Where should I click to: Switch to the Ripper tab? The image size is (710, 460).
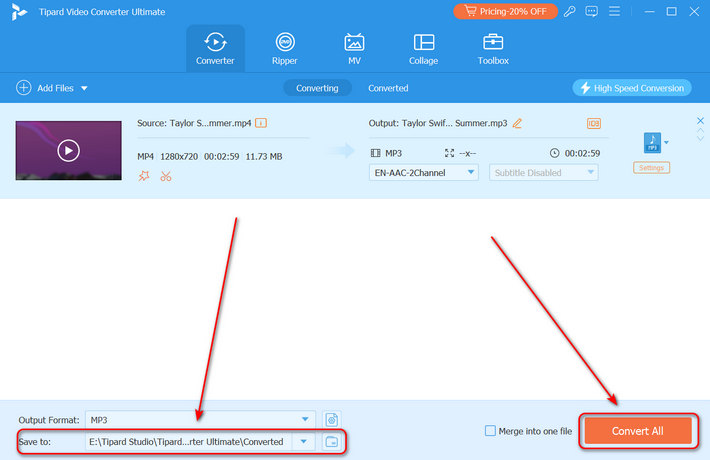(x=285, y=48)
